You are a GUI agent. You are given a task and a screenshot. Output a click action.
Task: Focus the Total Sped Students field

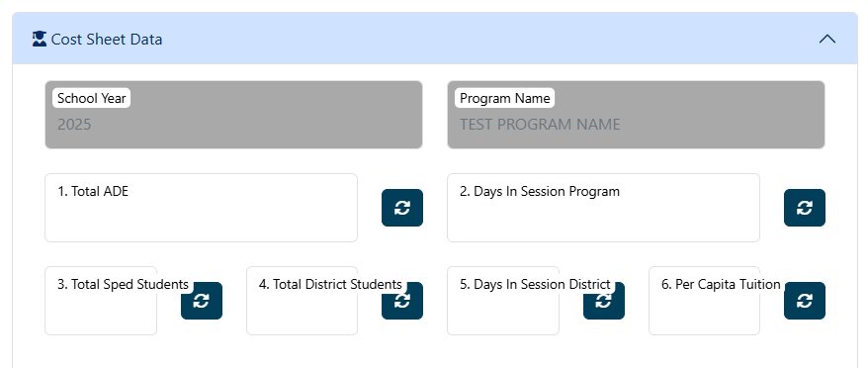click(101, 301)
